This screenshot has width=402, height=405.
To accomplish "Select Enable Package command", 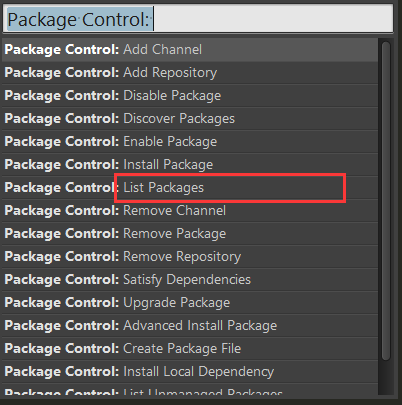I will (x=190, y=142).
